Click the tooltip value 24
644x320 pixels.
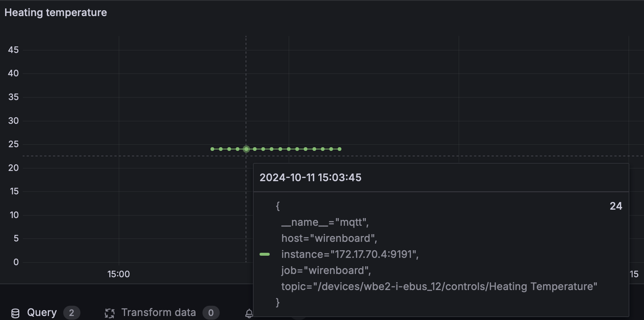616,206
